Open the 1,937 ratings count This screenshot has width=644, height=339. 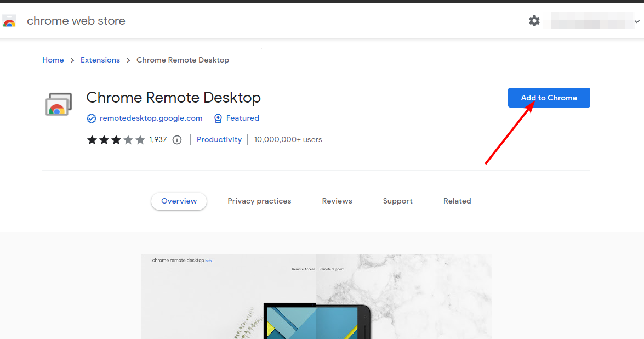pyautogui.click(x=158, y=140)
